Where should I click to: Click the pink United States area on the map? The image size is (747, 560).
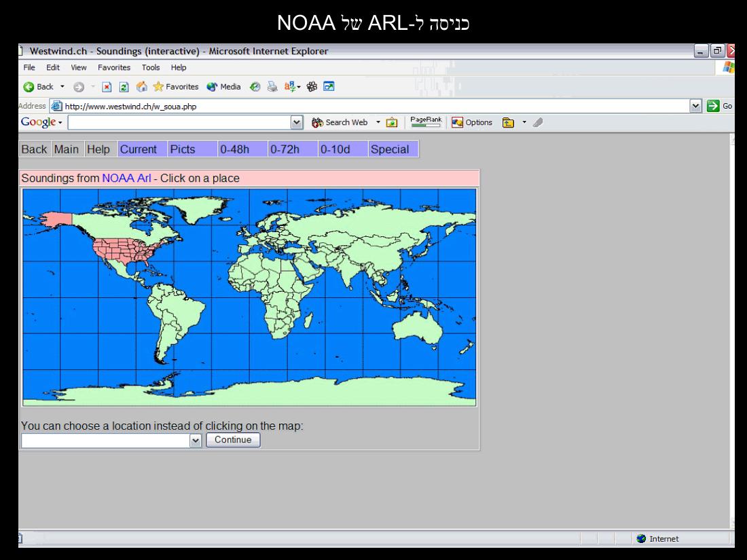125,251
